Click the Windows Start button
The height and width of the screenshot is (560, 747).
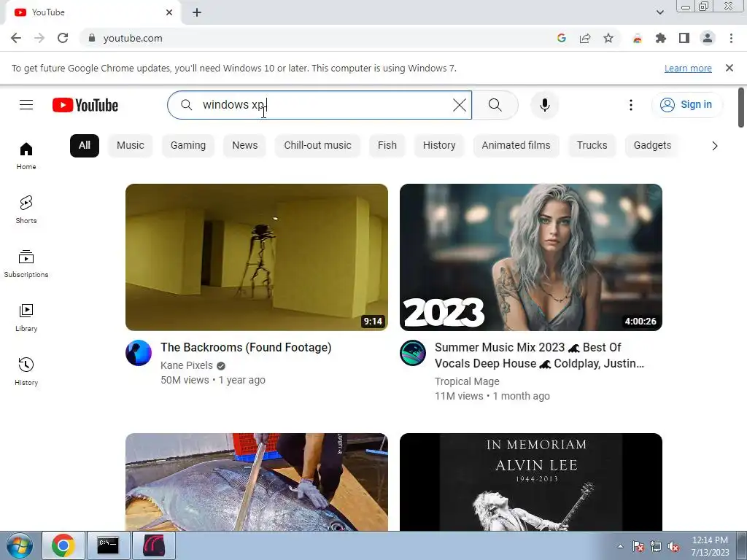pos(19,545)
